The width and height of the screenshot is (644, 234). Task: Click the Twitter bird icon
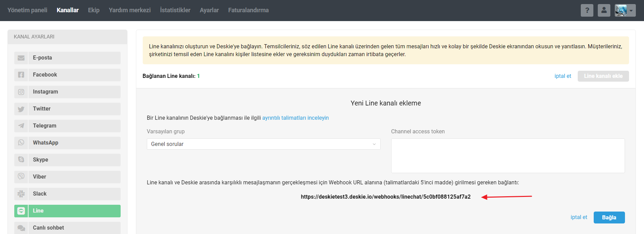[21, 109]
